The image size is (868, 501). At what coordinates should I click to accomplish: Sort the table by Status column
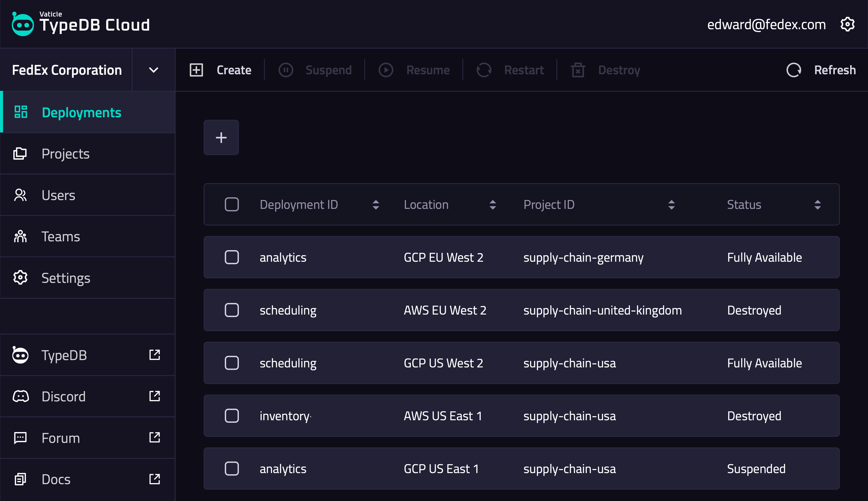point(817,205)
